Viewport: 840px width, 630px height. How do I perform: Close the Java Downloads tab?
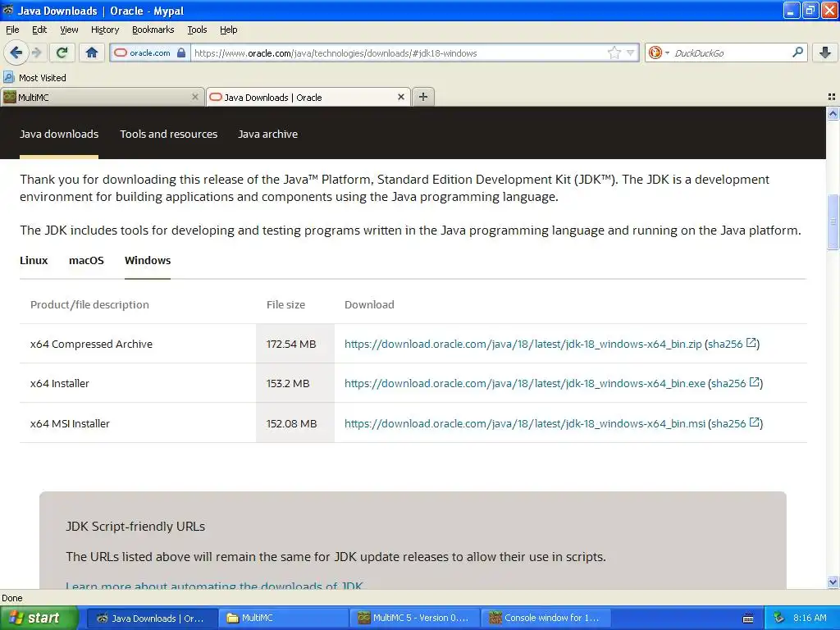click(400, 97)
